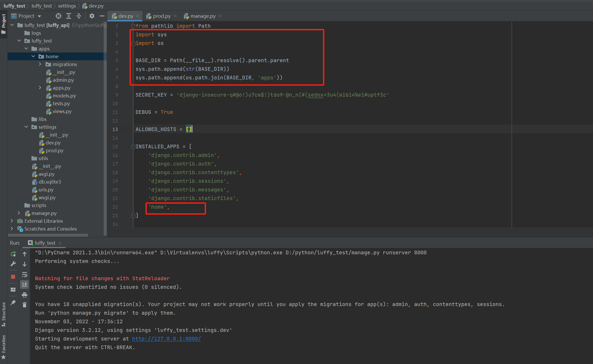The width and height of the screenshot is (593, 364).
Task: Switch to the manage.py editor tab
Action: 203,16
